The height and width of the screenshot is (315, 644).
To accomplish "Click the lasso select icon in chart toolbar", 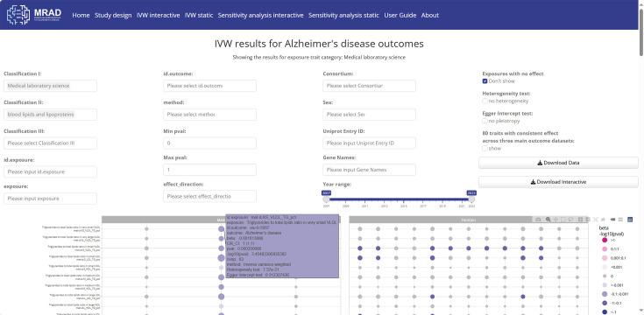I will 571,220.
